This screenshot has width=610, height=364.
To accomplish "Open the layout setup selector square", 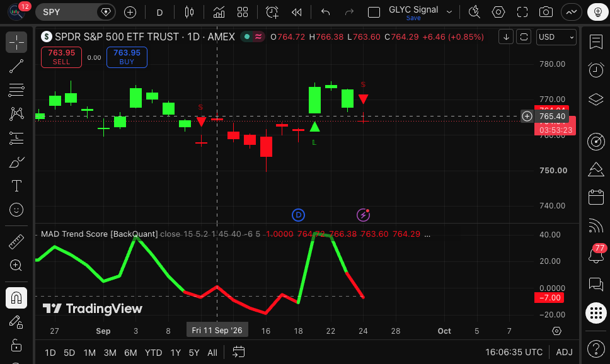I will (374, 13).
